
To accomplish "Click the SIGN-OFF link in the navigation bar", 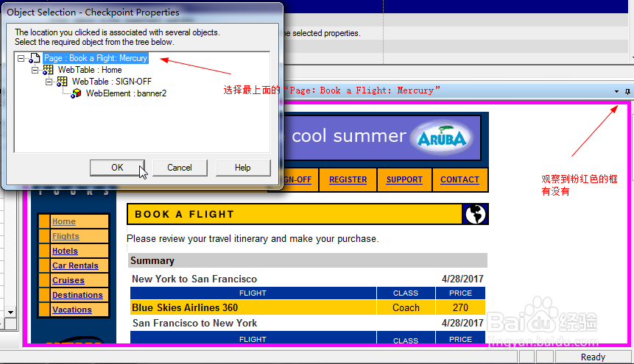I will (x=297, y=179).
